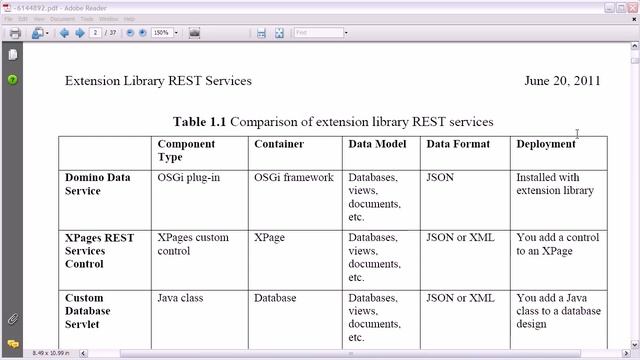Open the Tools menu
This screenshot has width=640, height=360.
pyautogui.click(x=87, y=19)
